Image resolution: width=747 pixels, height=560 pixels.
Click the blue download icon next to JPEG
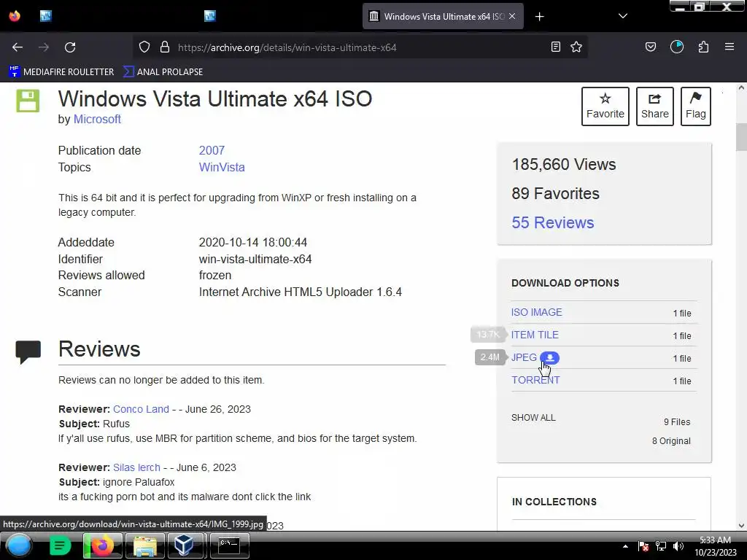click(550, 357)
